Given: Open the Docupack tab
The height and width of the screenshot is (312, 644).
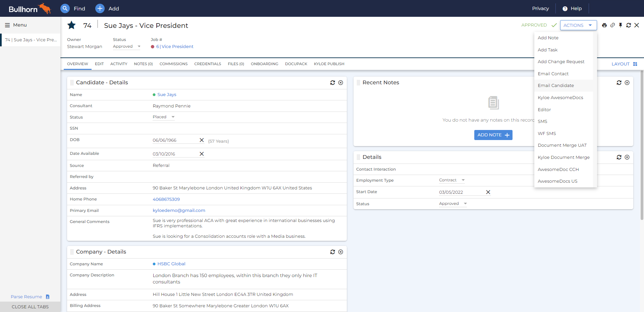Looking at the screenshot, I should [x=296, y=64].
